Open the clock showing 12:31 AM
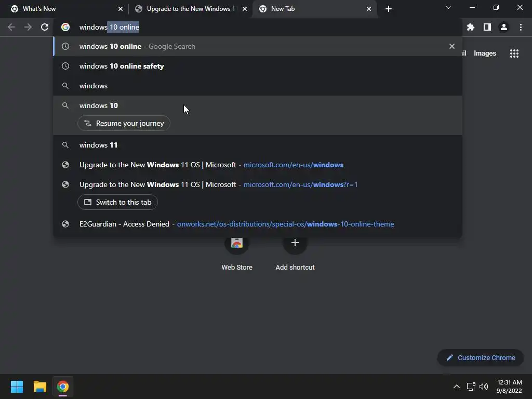Viewport: 532px width, 399px height. 509,387
